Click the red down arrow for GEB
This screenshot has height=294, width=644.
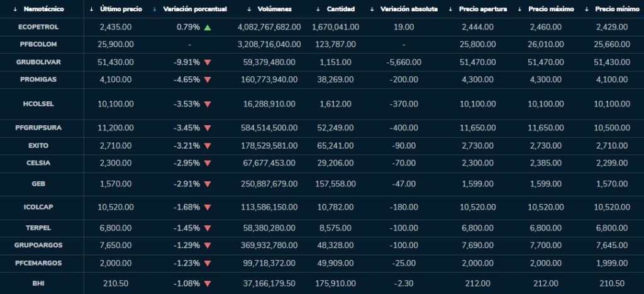coord(208,184)
